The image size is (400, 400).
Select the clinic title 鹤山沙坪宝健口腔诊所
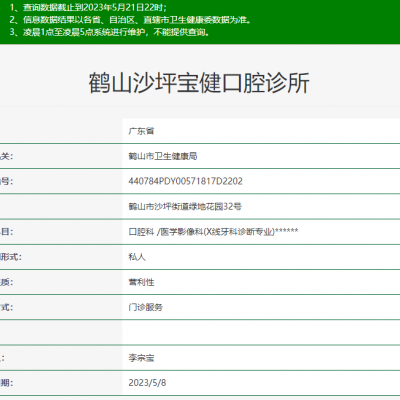(x=199, y=83)
